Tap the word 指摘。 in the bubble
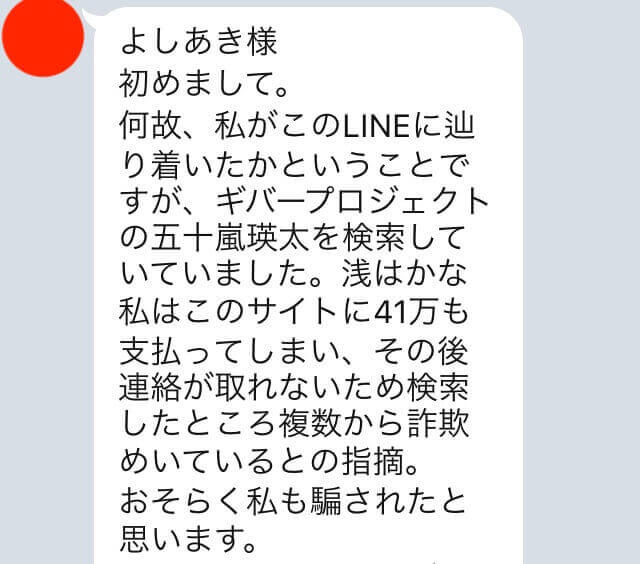The image size is (640, 564). tap(380, 462)
